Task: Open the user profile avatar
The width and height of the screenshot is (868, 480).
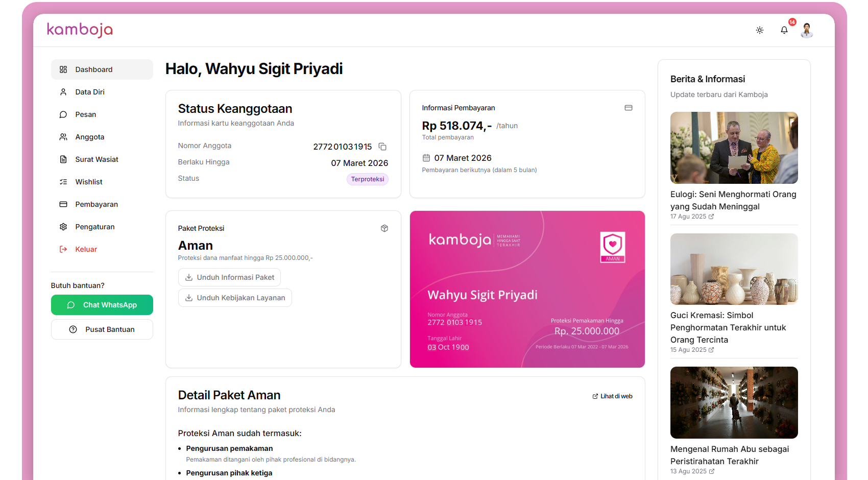Action: [x=807, y=30]
